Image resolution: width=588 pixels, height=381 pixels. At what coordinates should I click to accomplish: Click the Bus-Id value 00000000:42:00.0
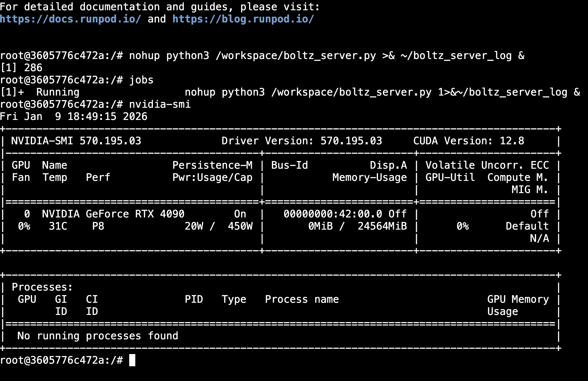pos(332,214)
